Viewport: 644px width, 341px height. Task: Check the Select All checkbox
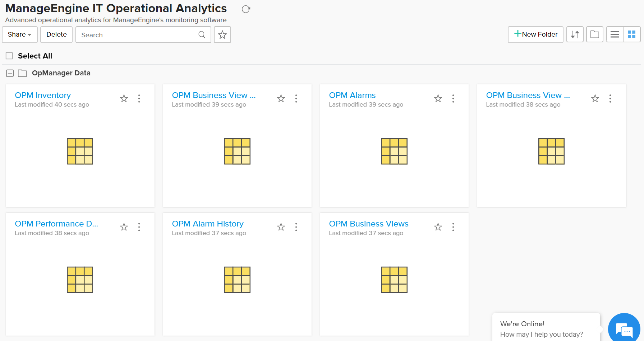click(x=9, y=56)
